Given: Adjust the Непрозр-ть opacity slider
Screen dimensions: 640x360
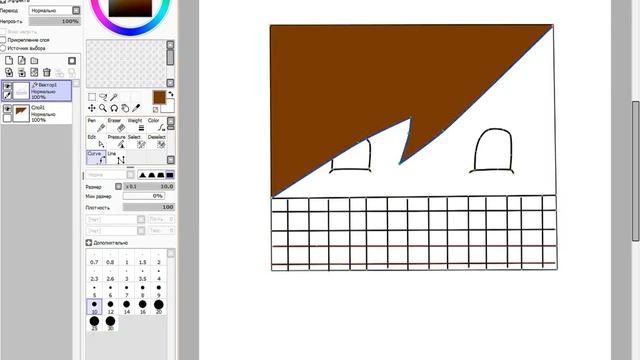Looking at the screenshot, I should click(55, 21).
